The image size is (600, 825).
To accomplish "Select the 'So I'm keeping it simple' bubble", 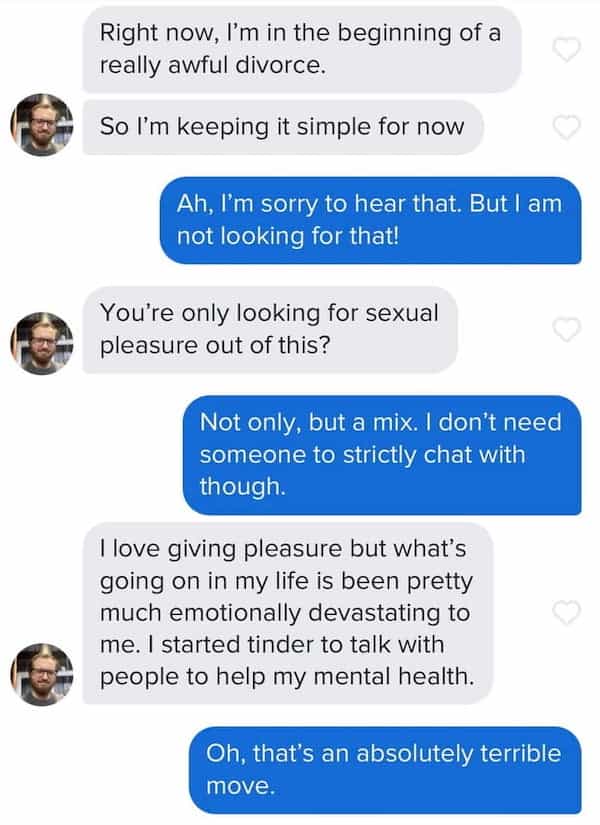I will (x=283, y=127).
